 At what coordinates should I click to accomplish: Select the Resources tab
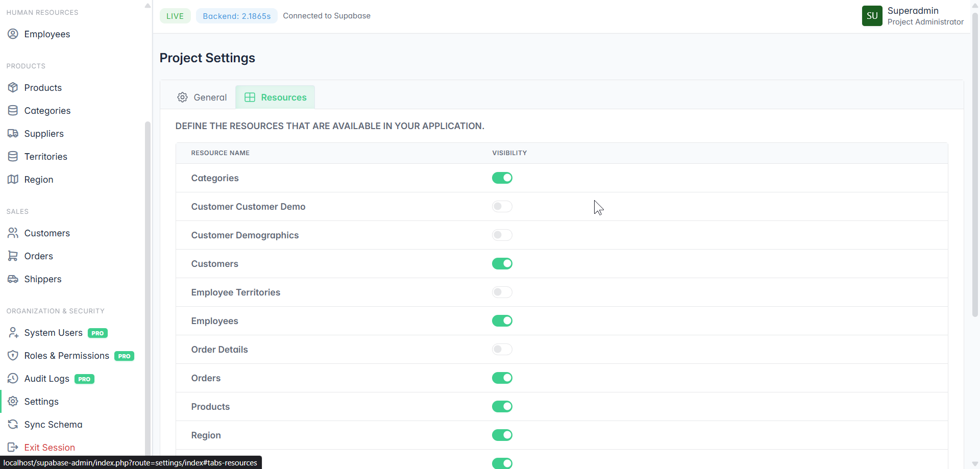275,97
